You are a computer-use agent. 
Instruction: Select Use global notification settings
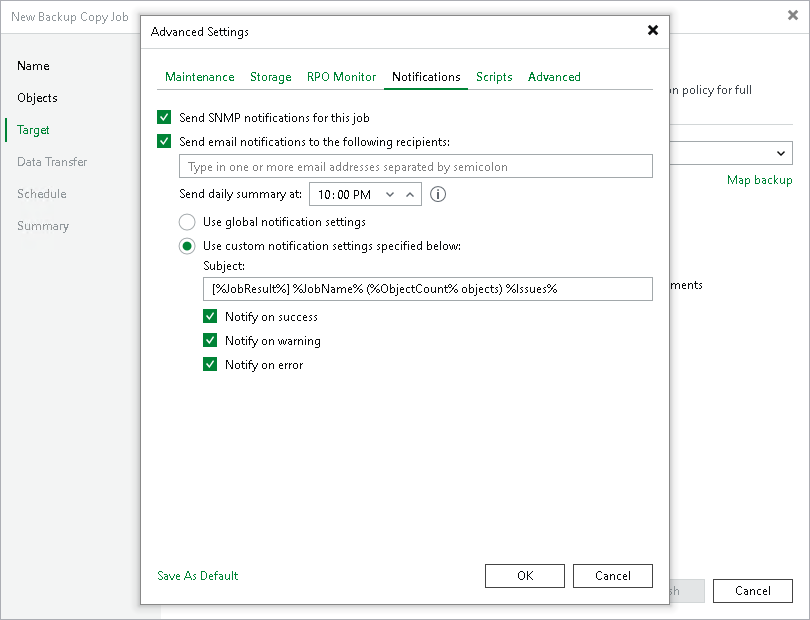(187, 222)
